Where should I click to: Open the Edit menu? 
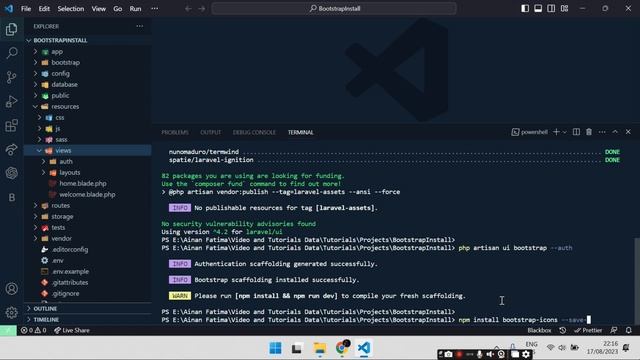tap(44, 9)
